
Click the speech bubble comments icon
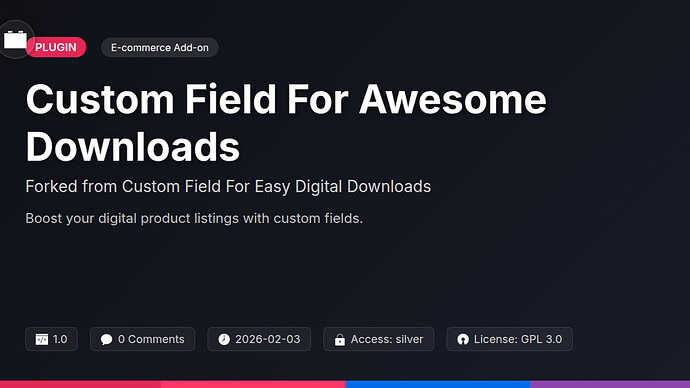(106, 339)
